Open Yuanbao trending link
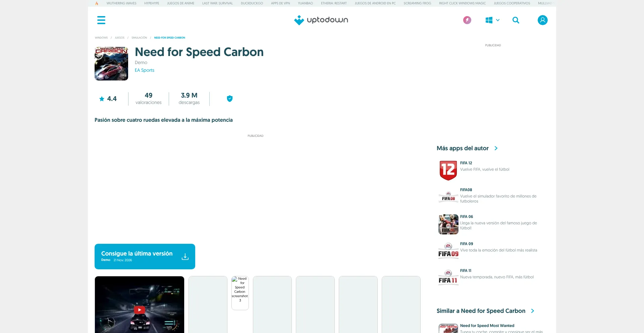Screen dimensions: 644x333 click(x=305, y=3)
